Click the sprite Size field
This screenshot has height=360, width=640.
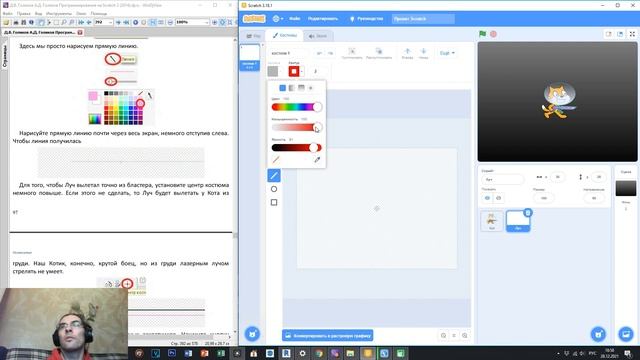544,198
